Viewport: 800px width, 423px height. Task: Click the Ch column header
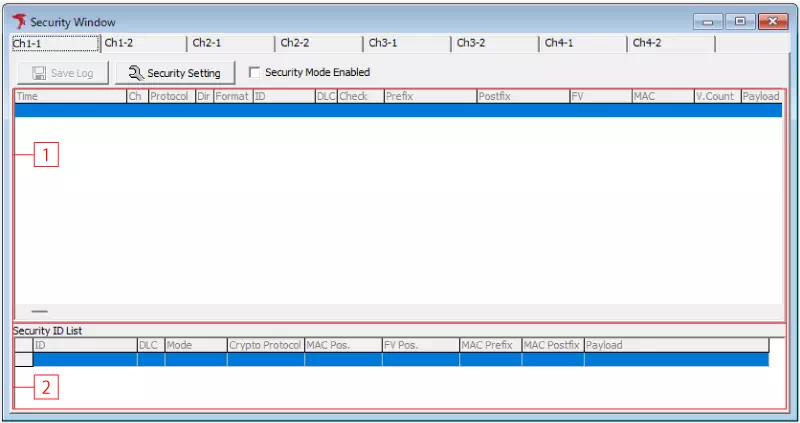point(137,96)
